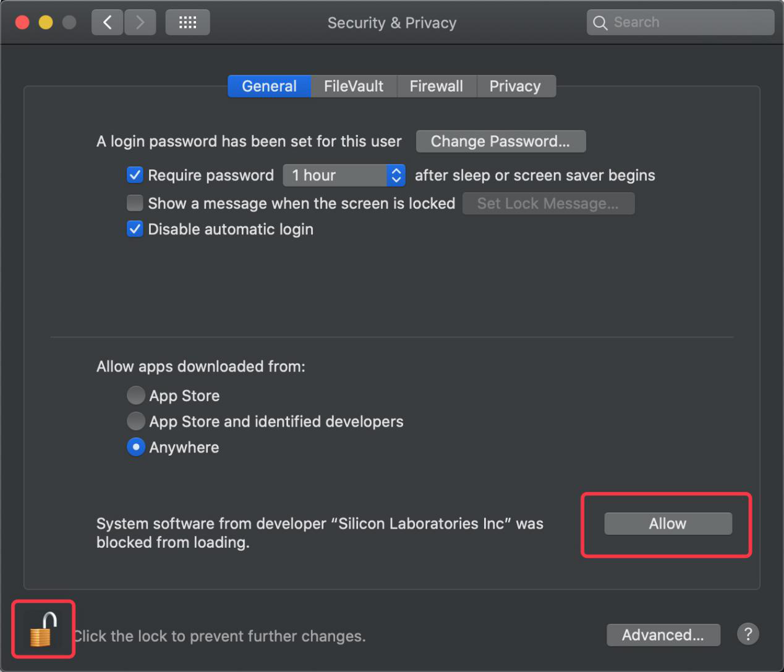Open the 1 hour password delay dropdown

[x=344, y=176]
